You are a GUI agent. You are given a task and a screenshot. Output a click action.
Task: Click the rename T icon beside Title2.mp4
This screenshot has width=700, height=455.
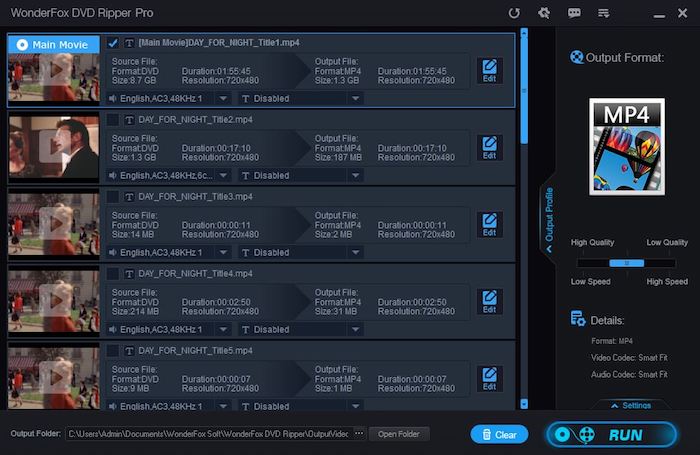pos(129,120)
